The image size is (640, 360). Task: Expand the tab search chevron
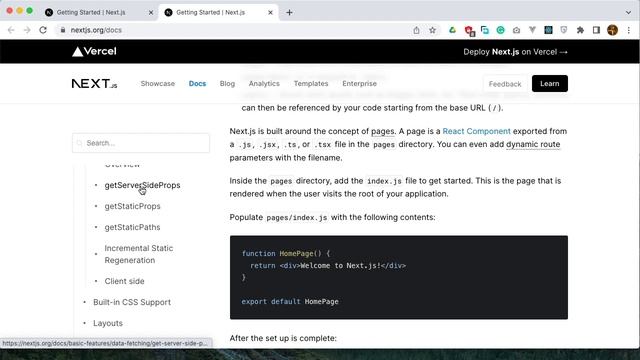[x=628, y=13]
